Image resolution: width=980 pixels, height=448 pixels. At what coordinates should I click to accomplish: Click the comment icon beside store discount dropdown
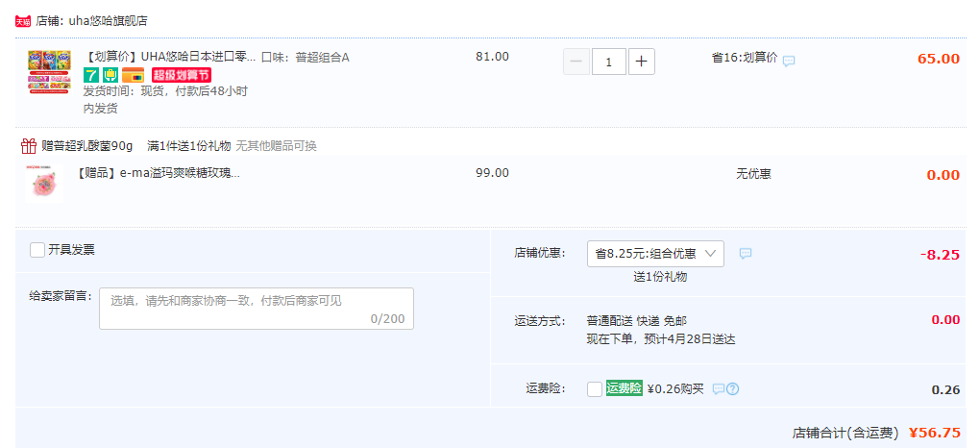(x=746, y=254)
